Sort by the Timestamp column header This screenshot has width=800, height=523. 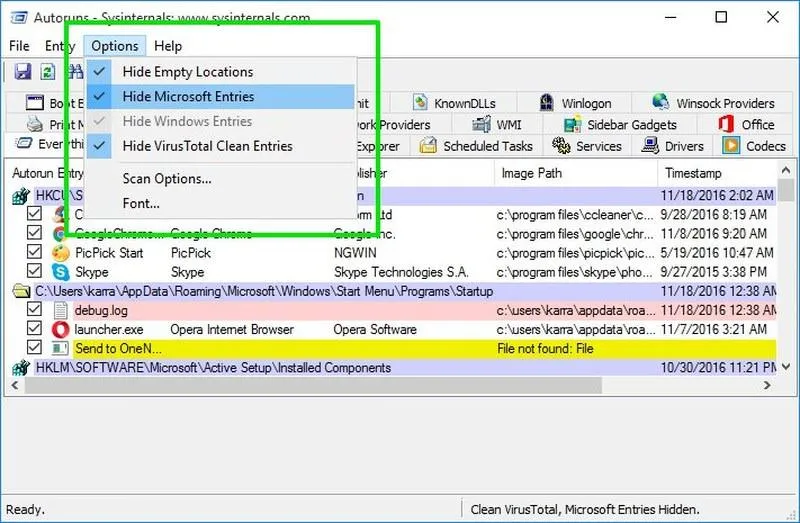click(716, 173)
